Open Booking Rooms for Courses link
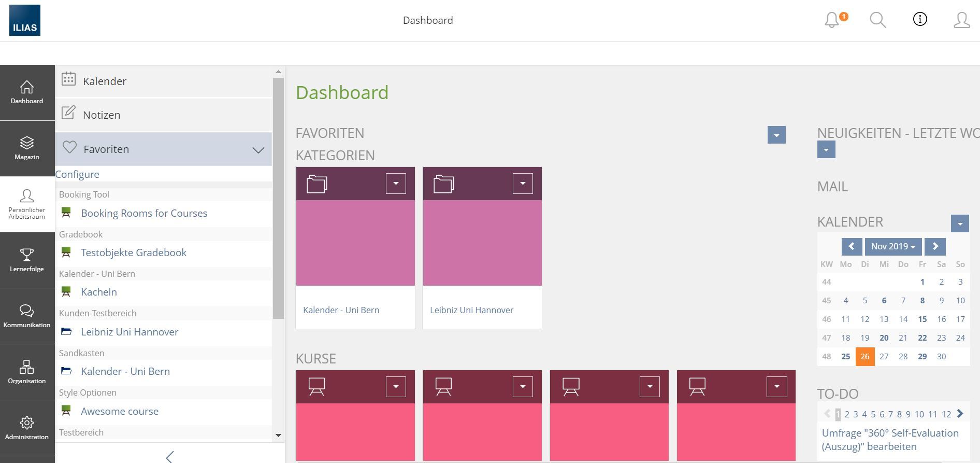The height and width of the screenshot is (463, 980). (144, 213)
